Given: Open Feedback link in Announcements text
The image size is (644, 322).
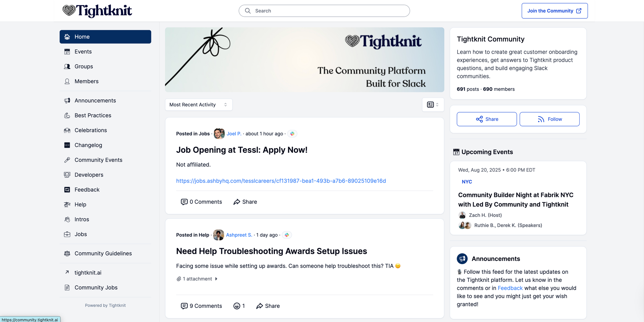Looking at the screenshot, I should click(510, 288).
